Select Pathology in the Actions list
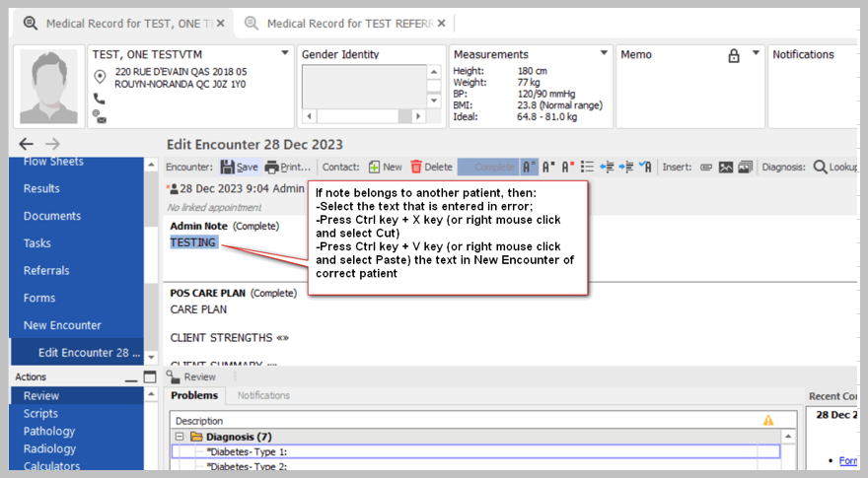 click(x=49, y=431)
